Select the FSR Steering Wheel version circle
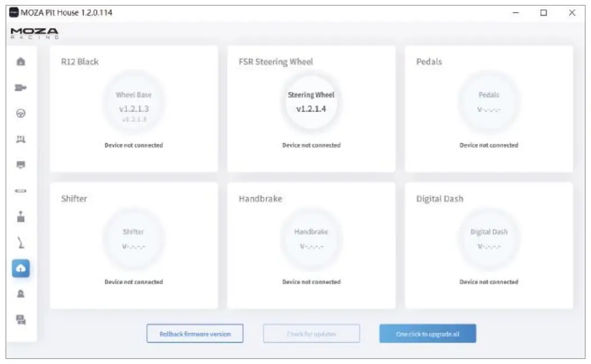 (311, 103)
